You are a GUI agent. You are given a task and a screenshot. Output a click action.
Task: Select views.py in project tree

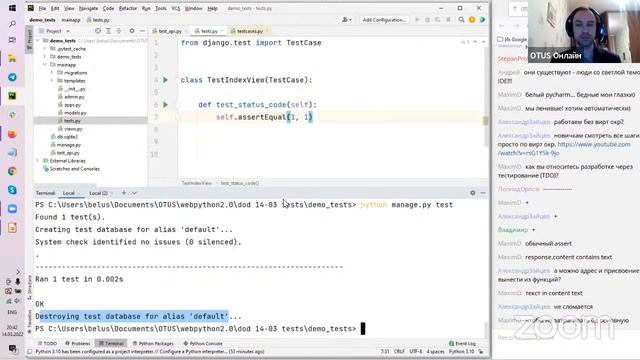[x=73, y=129]
